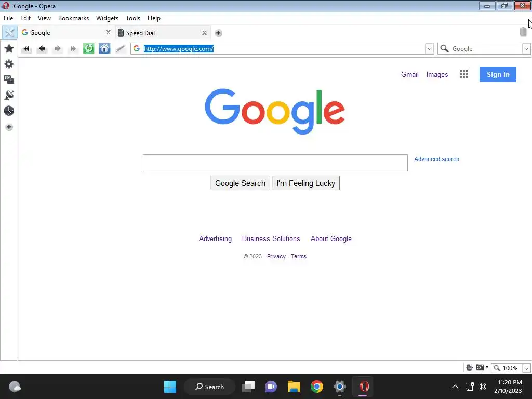The height and width of the screenshot is (399, 532).
Task: Open the volume icon in the system tray
Action: [x=482, y=387]
